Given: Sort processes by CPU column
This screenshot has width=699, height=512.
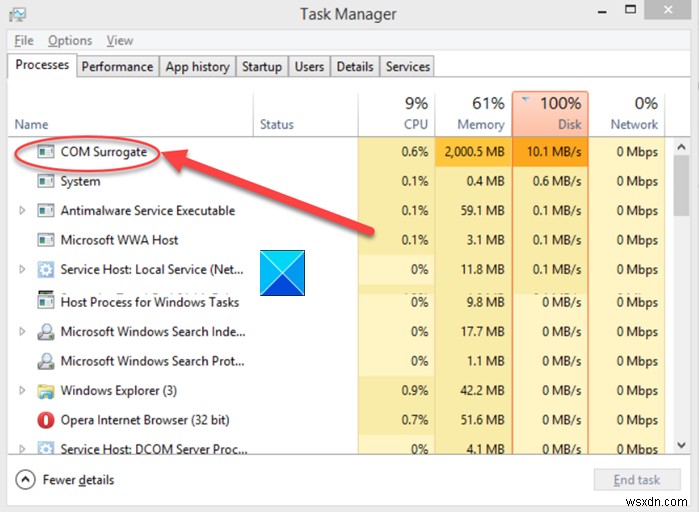Looking at the screenshot, I should click(x=396, y=114).
